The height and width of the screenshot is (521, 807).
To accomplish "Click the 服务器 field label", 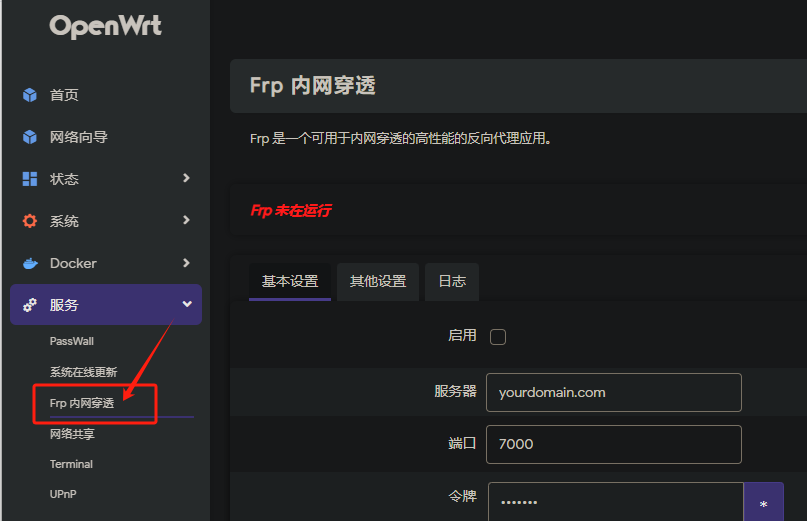I will [x=455, y=391].
